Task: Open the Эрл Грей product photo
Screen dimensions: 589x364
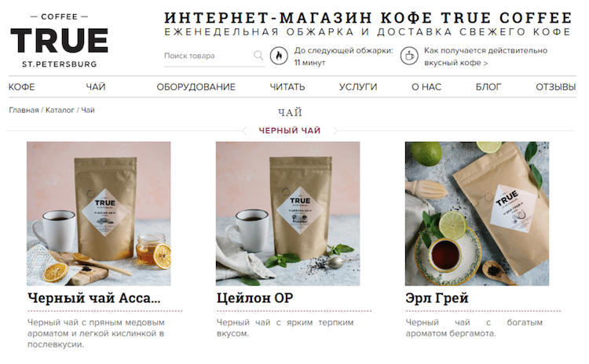Action: pyautogui.click(x=477, y=213)
